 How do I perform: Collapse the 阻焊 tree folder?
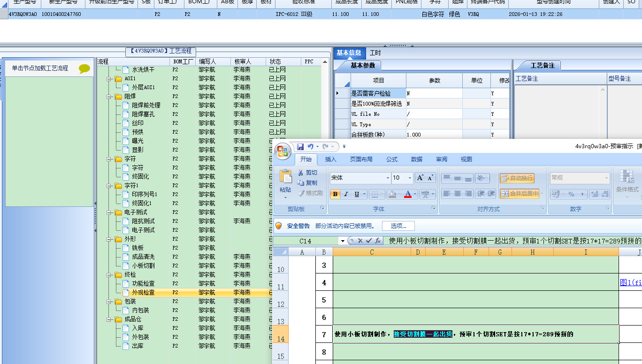click(109, 97)
